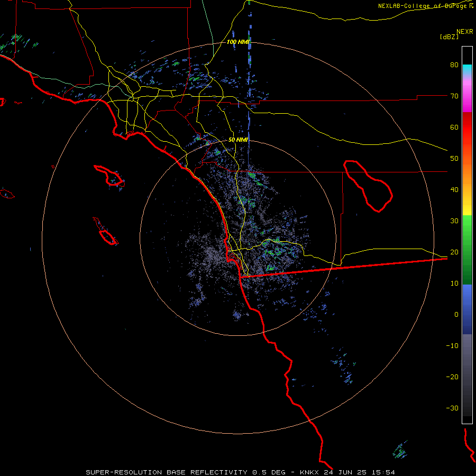476x476 pixels.
Task: Click the SUPER-RESOLUTION BASE REFLECTIVITY caption text
Action: [x=167, y=472]
